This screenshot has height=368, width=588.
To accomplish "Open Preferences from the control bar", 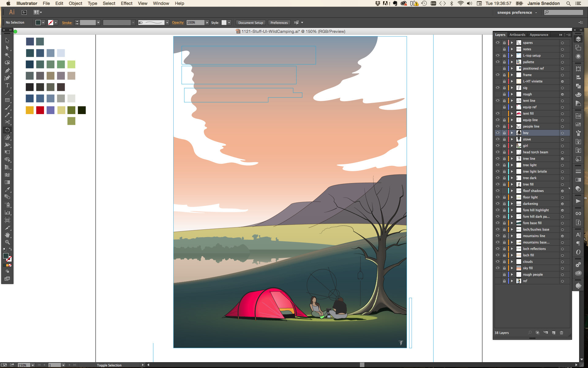I will click(279, 23).
